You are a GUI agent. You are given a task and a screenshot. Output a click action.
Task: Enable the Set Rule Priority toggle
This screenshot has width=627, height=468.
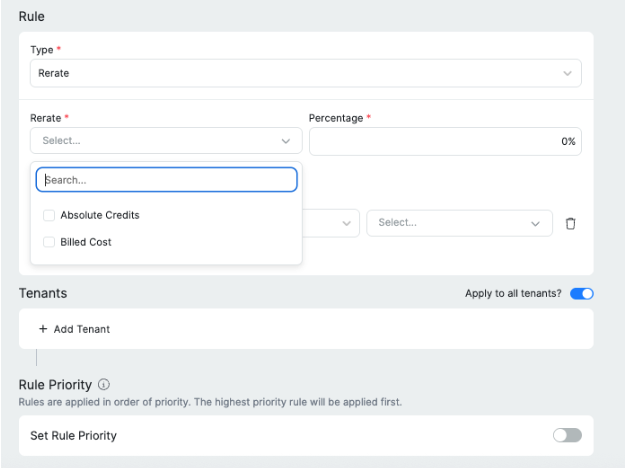(x=567, y=435)
